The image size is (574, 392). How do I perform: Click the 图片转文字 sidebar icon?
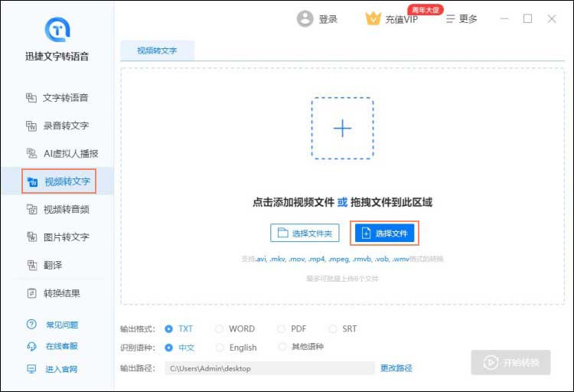pos(32,237)
